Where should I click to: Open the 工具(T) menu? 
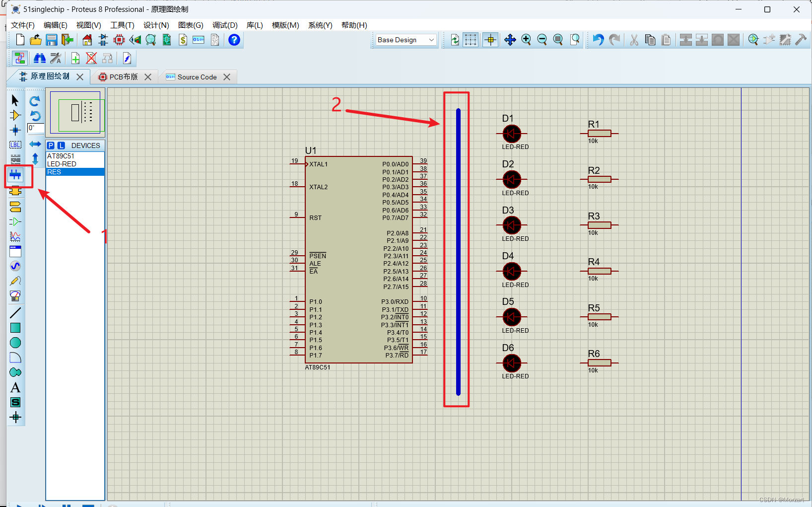click(x=122, y=25)
